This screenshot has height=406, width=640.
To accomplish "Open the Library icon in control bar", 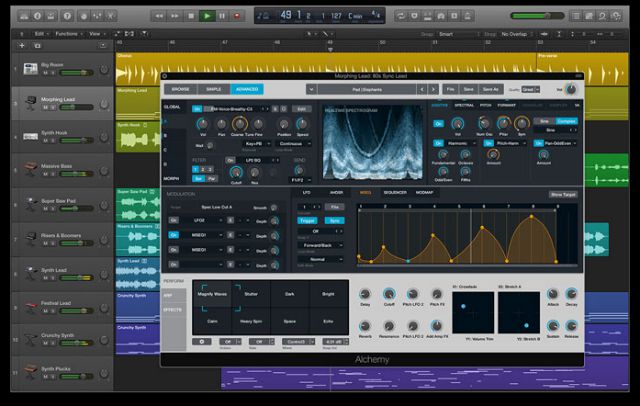I will (24, 16).
